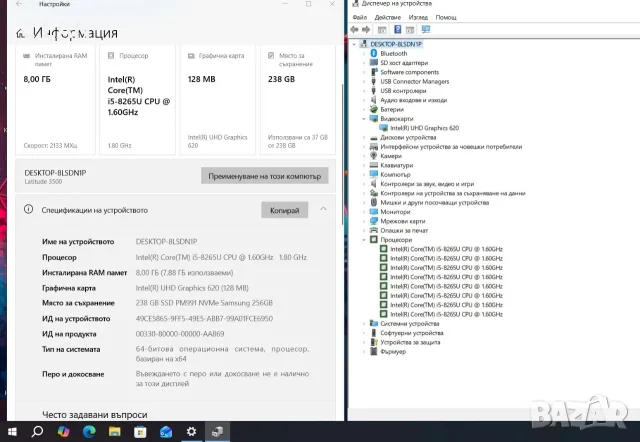This screenshot has height=442, width=640.
Task: Click the Help icon in Device Manager toolbar
Action: [398, 29]
